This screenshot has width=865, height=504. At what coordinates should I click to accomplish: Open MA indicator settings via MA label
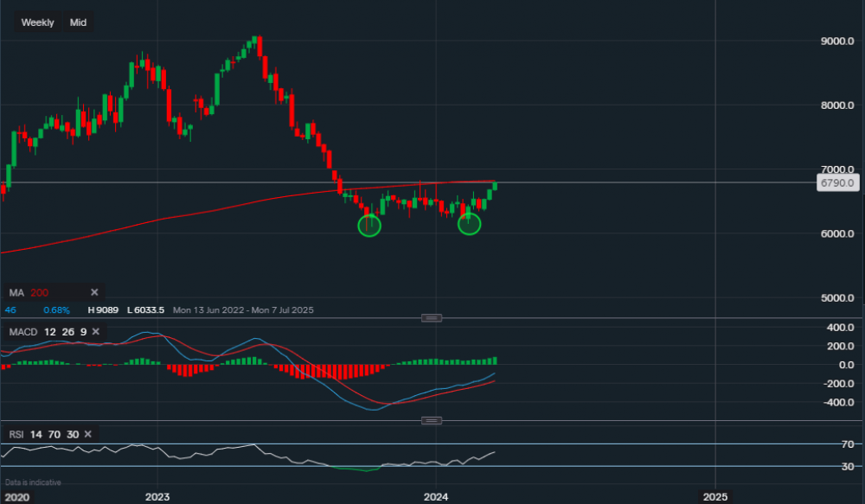coord(15,292)
